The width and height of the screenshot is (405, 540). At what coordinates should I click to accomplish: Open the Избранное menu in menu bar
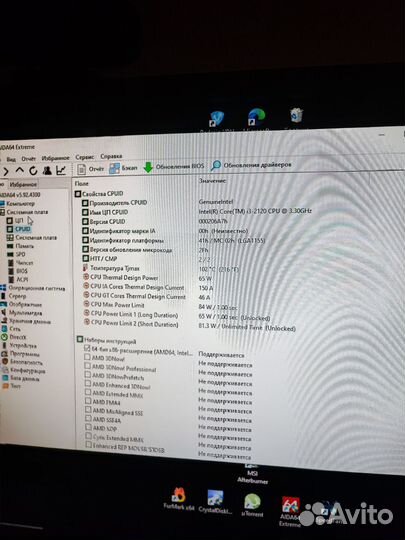(x=55, y=158)
